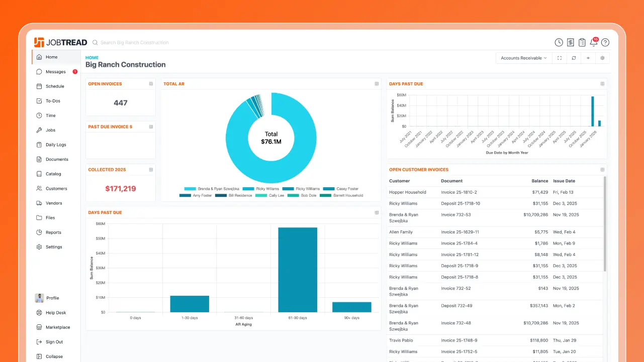
Task: Click the help question mark icon
Action: (x=605, y=42)
